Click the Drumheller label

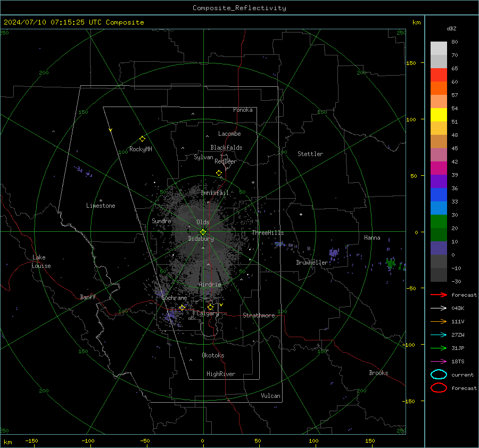pyautogui.click(x=312, y=263)
